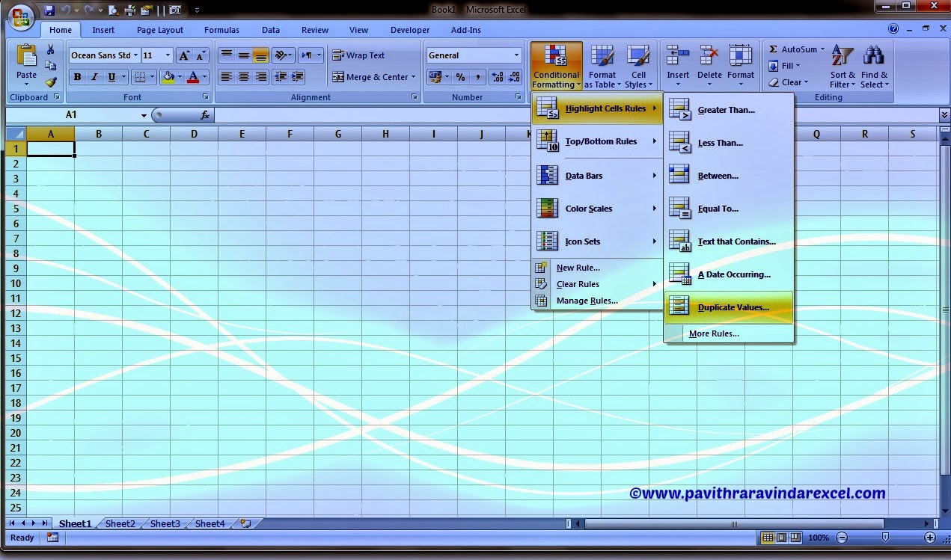Toggle underline formatting
Image resolution: width=951 pixels, height=560 pixels.
111,77
